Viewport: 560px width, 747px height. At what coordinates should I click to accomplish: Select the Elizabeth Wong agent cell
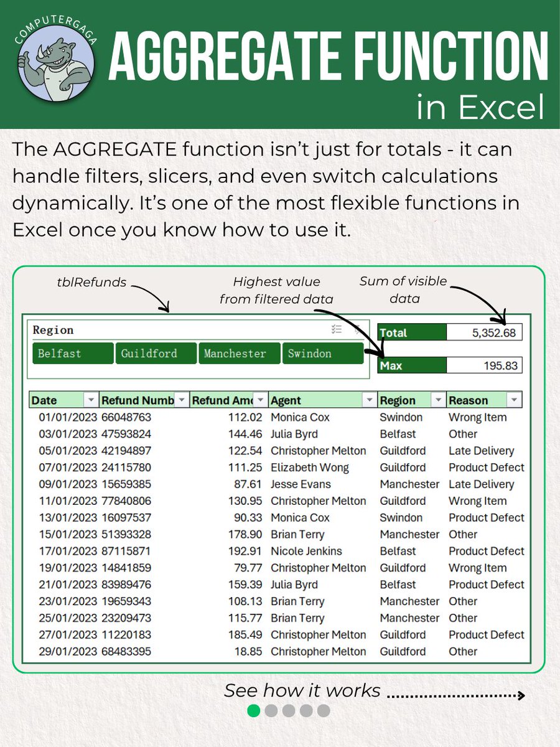click(310, 467)
